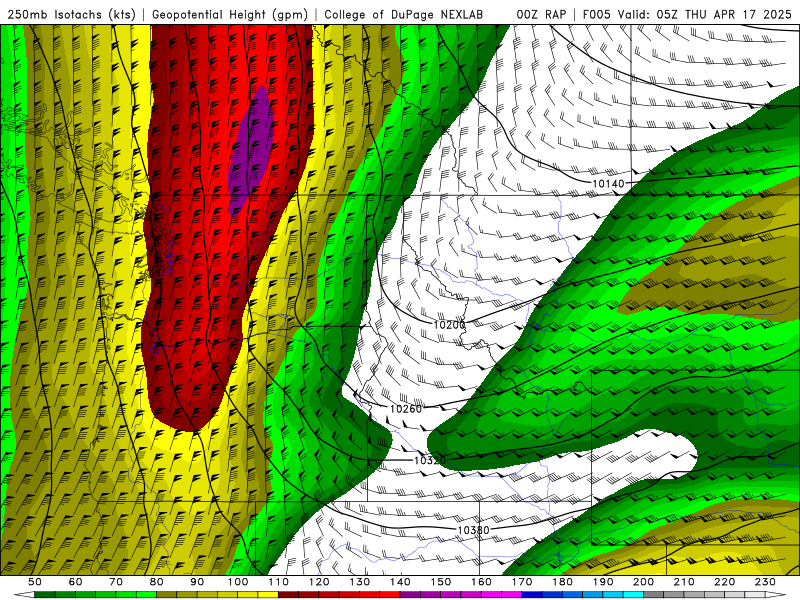Click the 80 value on the color scale
Screen dimensions: 800x600
pyautogui.click(x=157, y=582)
